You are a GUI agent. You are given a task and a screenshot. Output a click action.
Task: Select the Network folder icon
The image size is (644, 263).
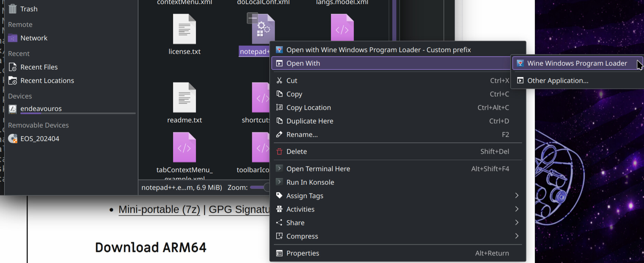click(12, 38)
